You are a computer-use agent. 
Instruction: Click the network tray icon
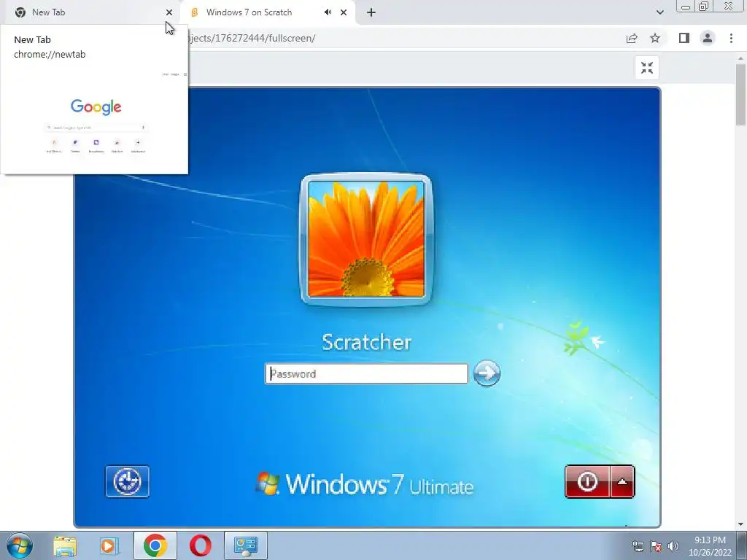(x=638, y=546)
